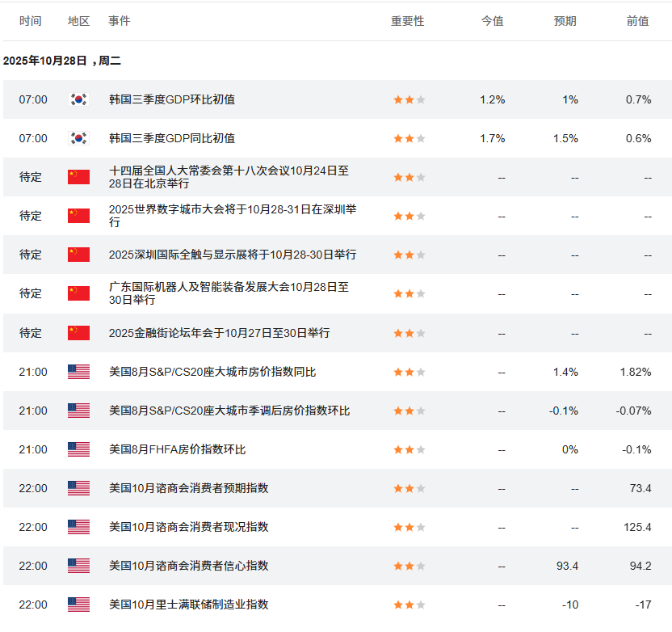Screen dimensions: 672x632
Task: Click star rating for 广东国际机器人 event
Action: (x=409, y=294)
